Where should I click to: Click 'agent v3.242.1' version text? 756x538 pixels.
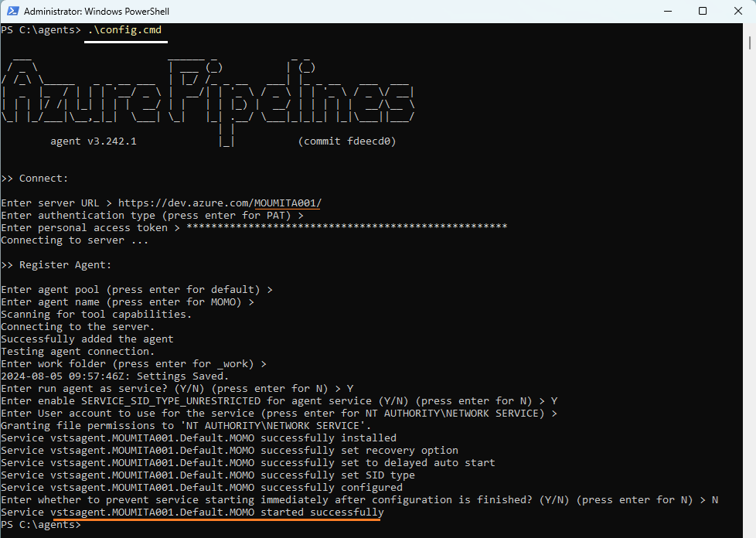94,141
